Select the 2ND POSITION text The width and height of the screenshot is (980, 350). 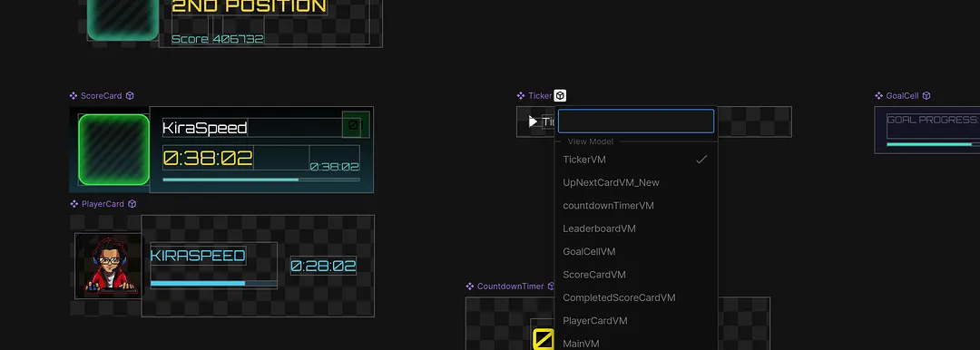click(x=249, y=7)
